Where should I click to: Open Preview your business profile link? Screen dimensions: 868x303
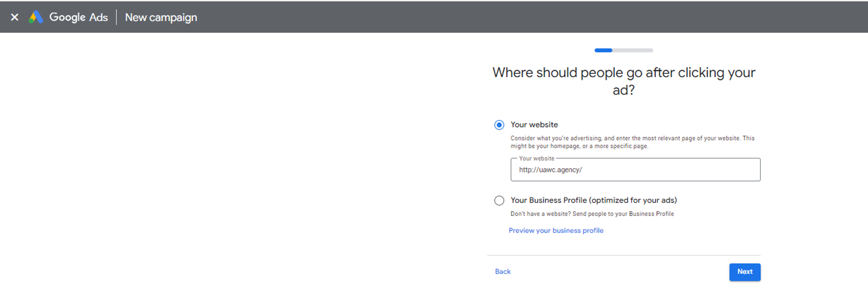coord(556,230)
